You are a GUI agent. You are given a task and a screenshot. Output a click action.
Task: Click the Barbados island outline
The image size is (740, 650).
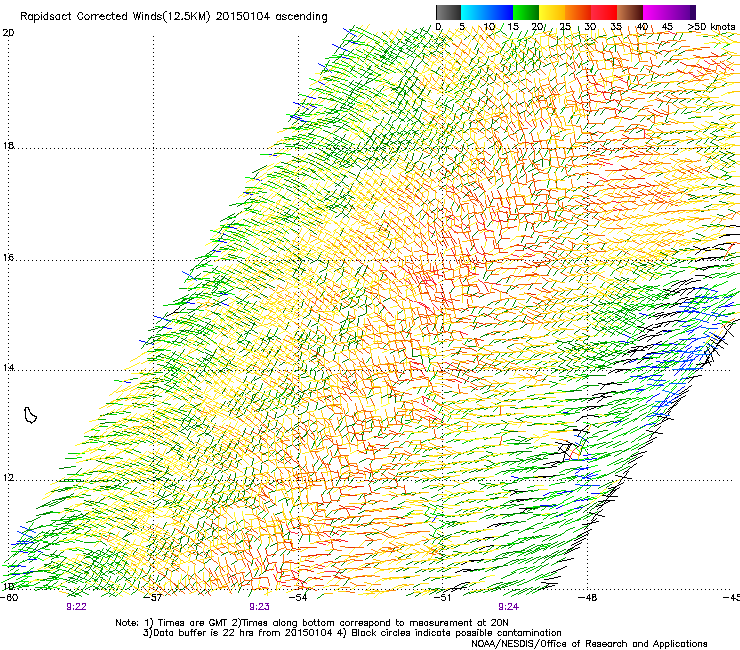tap(30, 415)
